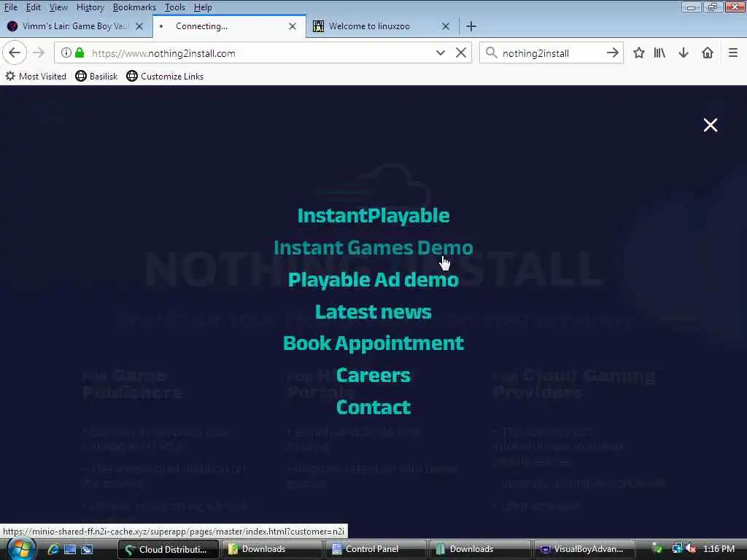
Task: Open the Playable Ad demo link
Action: point(373,279)
